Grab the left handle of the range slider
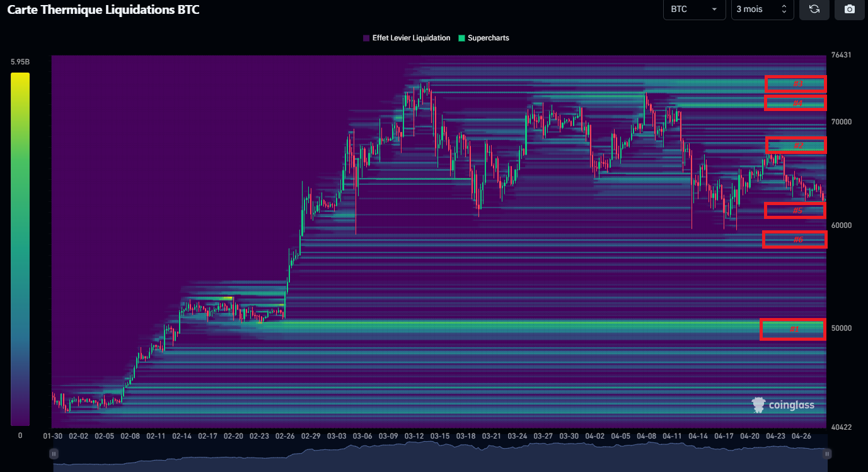 pos(54,454)
